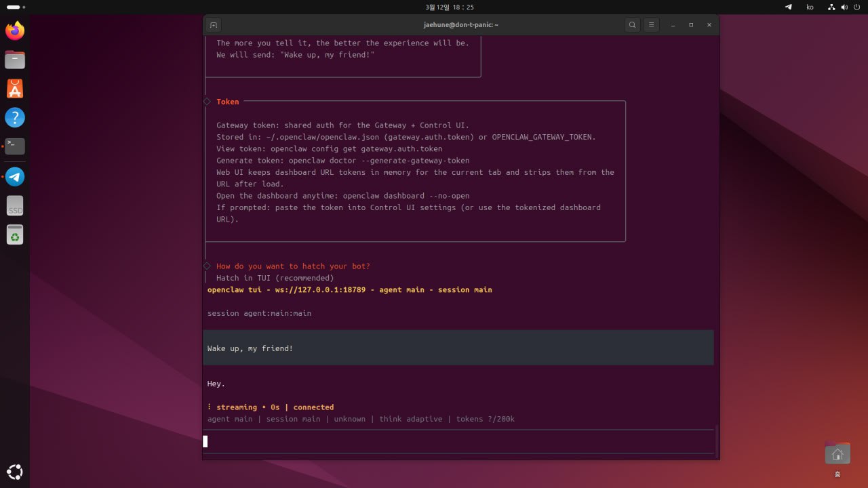Expand the system menu via power icon
The height and width of the screenshot is (488, 868).
856,7
